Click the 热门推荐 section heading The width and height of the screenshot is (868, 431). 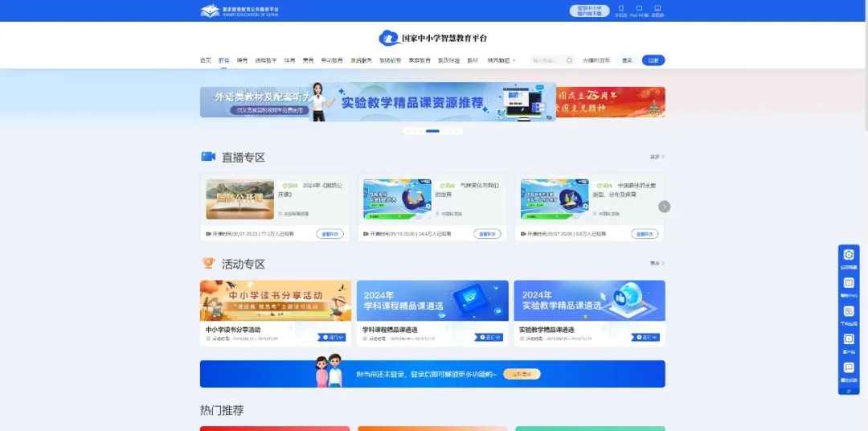222,411
